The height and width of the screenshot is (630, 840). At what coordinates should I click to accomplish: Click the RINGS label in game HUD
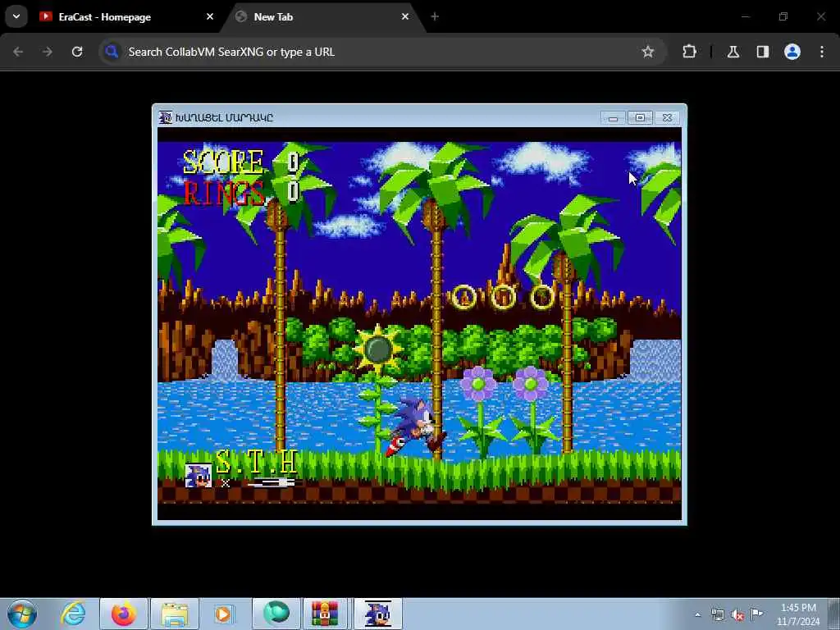coord(224,194)
